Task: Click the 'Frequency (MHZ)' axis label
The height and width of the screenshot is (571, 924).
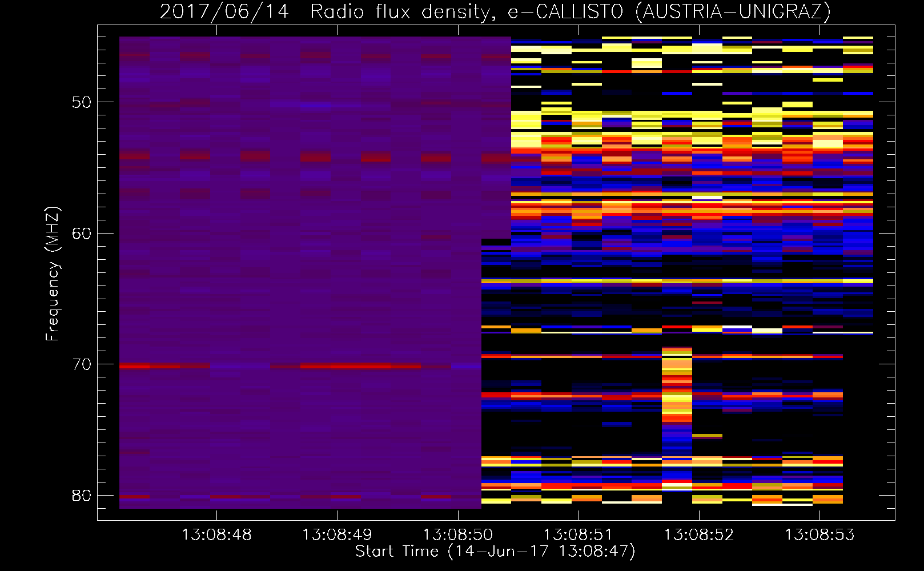Action: [x=52, y=274]
